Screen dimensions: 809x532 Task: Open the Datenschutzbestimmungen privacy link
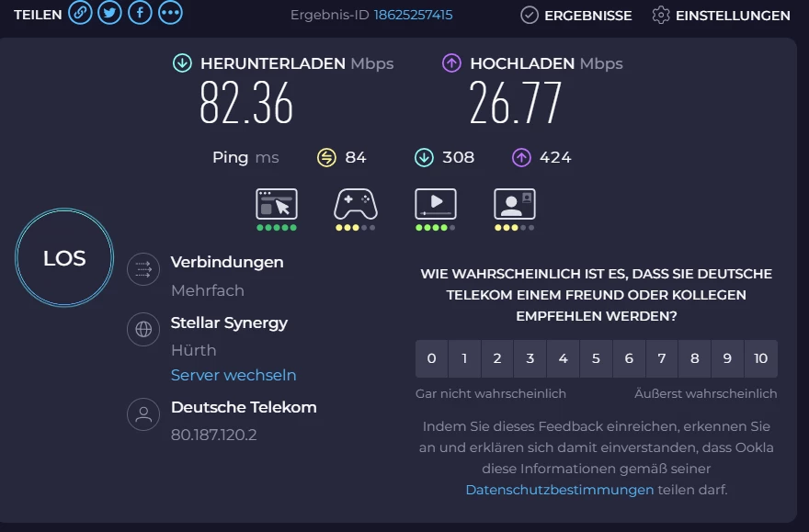(559, 490)
